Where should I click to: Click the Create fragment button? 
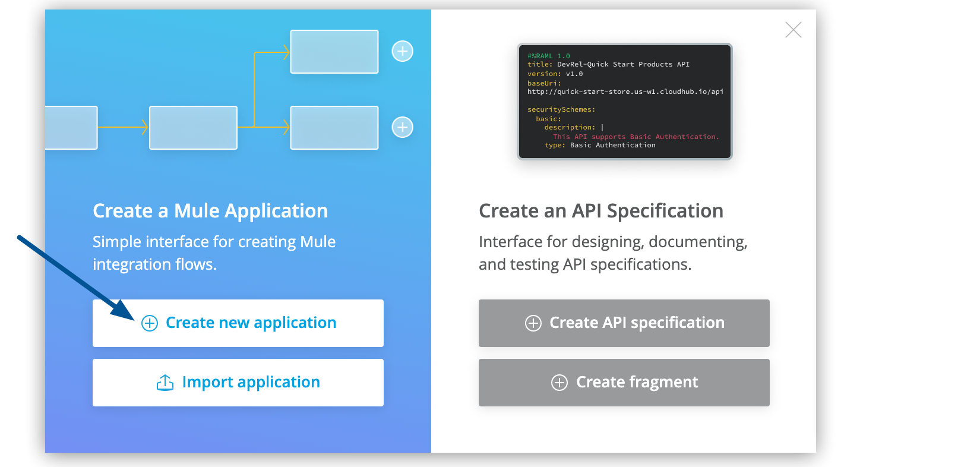pos(624,383)
